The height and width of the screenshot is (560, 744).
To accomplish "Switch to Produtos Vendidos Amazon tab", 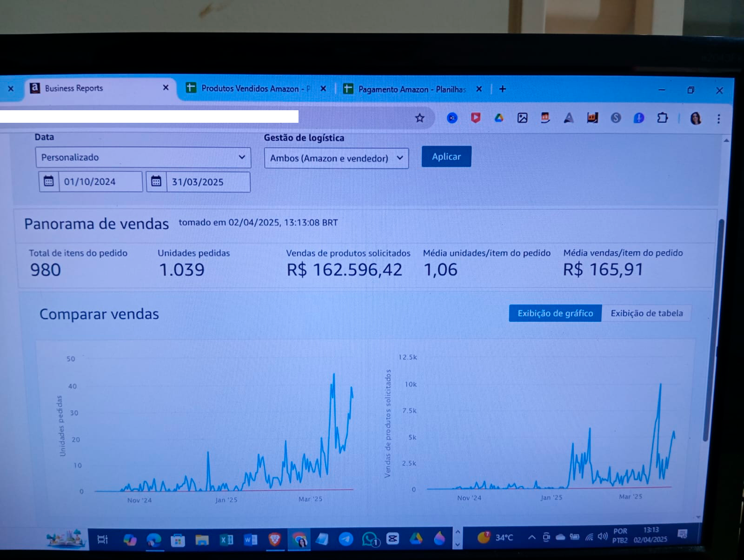I will [x=251, y=88].
